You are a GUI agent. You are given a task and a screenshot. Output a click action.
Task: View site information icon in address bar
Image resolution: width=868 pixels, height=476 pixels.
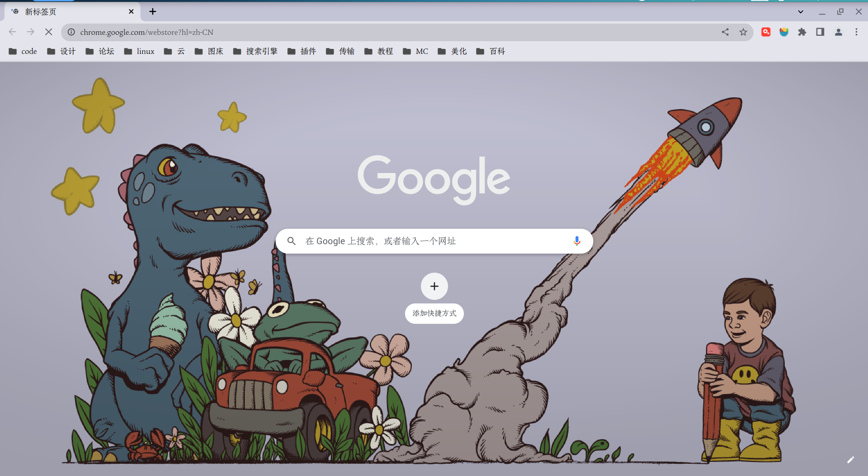[x=71, y=32]
